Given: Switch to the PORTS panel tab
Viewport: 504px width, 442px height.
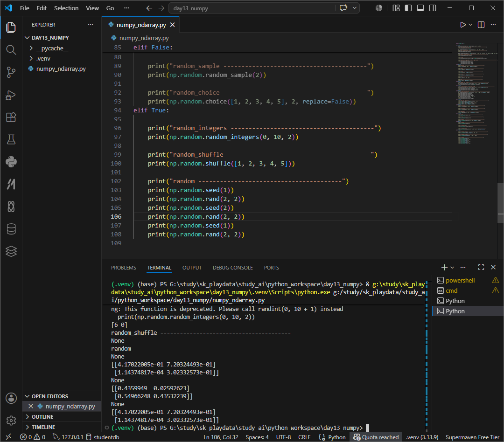Looking at the screenshot, I should (271, 268).
